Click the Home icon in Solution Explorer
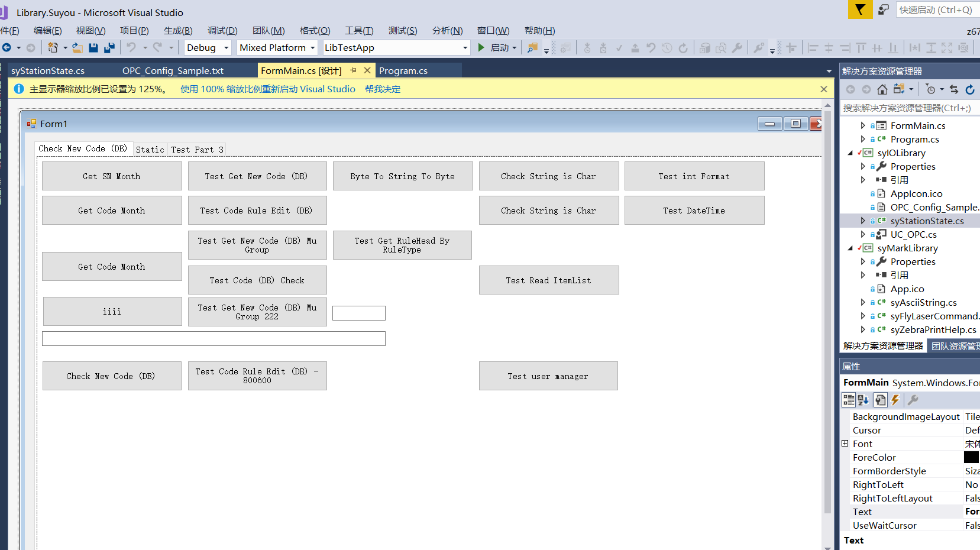980x550 pixels. [x=882, y=89]
